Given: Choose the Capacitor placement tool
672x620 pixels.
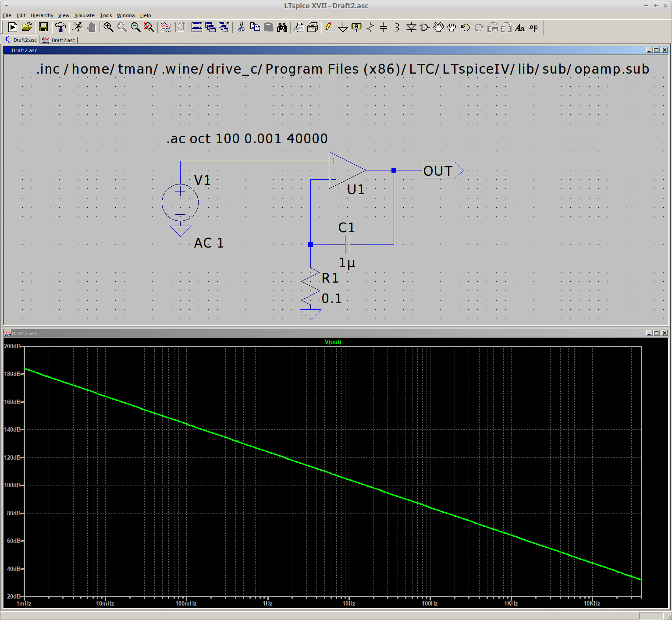Looking at the screenshot, I should tap(384, 27).
